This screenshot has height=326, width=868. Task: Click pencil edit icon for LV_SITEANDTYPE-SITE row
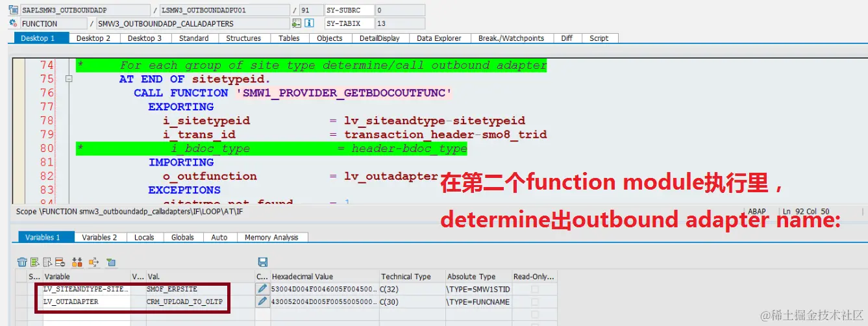point(262,288)
